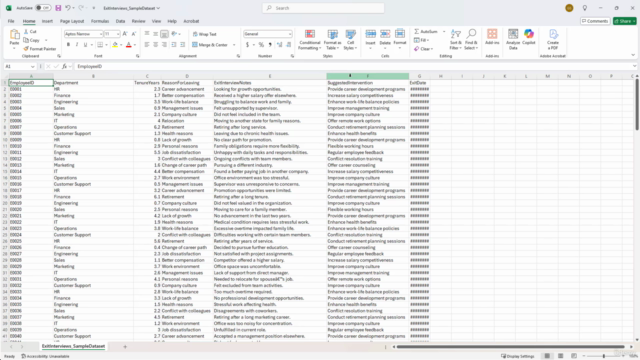Viewport: 640px width, 360px height.
Task: Increase font size with the larger A icon
Action: (x=125, y=34)
